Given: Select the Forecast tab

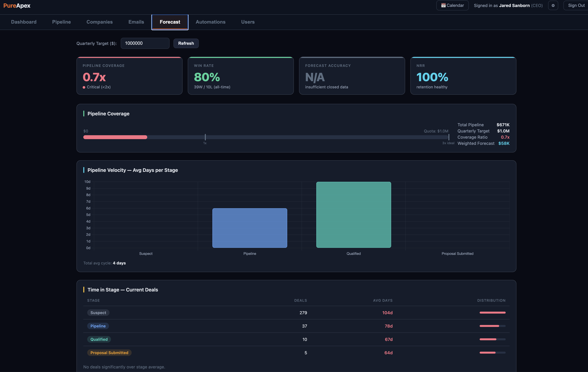Looking at the screenshot, I should (x=170, y=22).
